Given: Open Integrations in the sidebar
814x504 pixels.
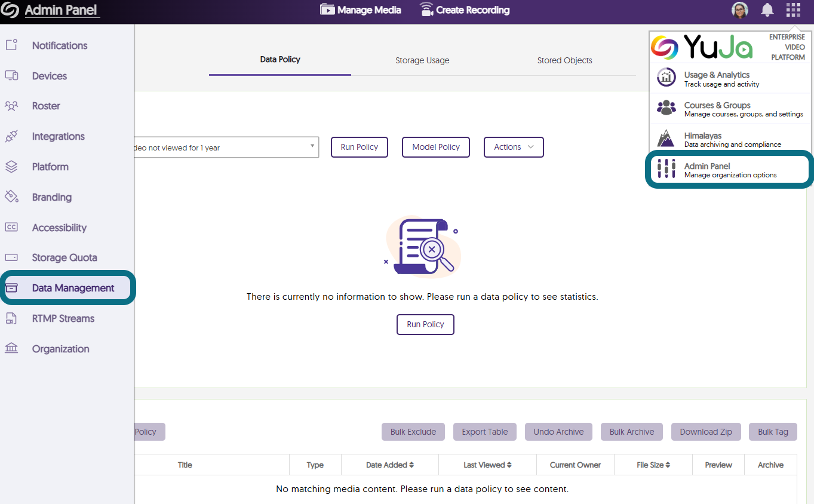Looking at the screenshot, I should pos(58,136).
